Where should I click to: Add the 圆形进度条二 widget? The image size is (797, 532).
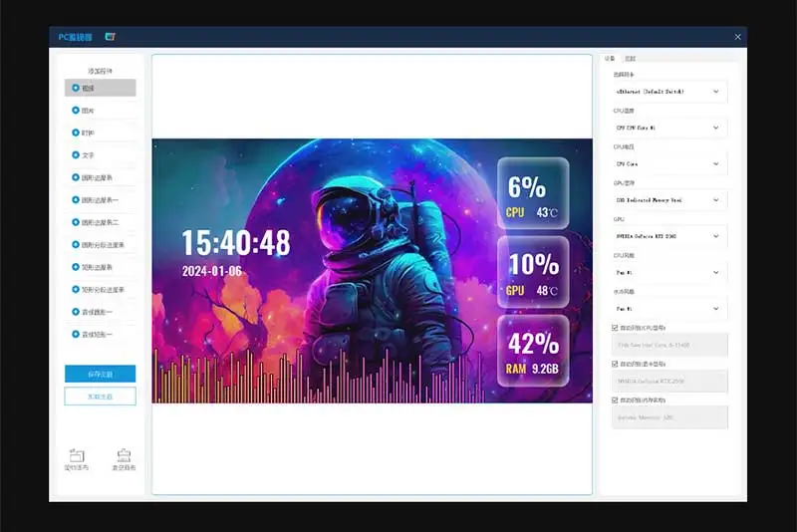(x=101, y=222)
